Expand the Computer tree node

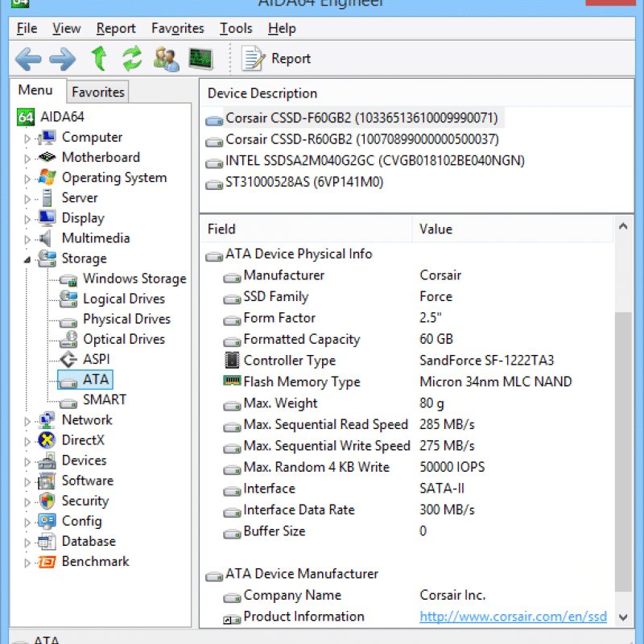tap(27, 138)
